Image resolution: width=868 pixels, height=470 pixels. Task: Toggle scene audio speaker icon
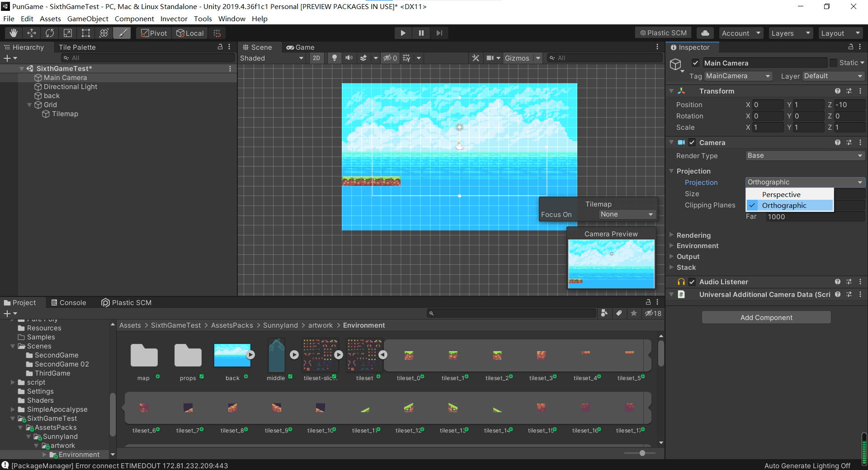(x=349, y=58)
